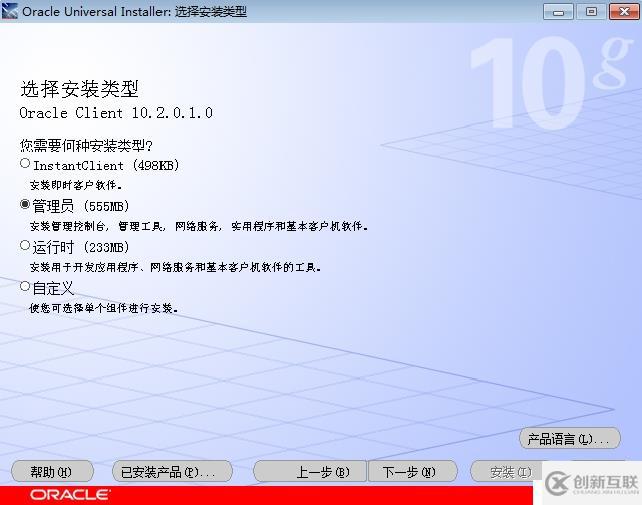Click the 选择安装类型 heading text
Image resolution: width=642 pixels, height=505 pixels.
(x=79, y=89)
